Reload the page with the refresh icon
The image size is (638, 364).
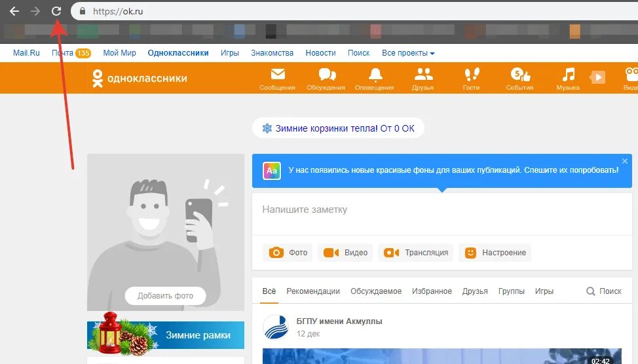(56, 11)
